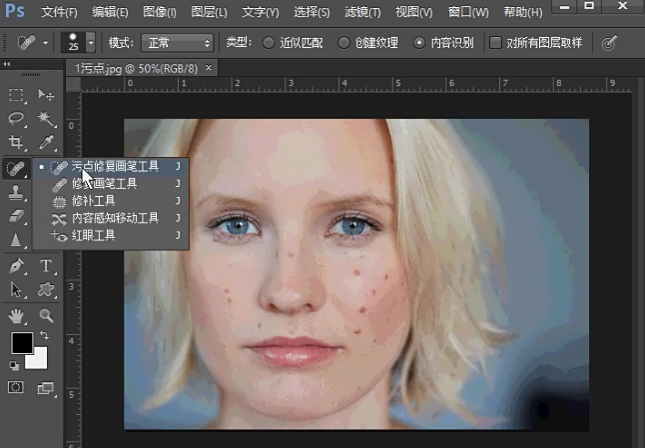
Task: Close the 1污点.jpg document tab
Action: [x=209, y=67]
